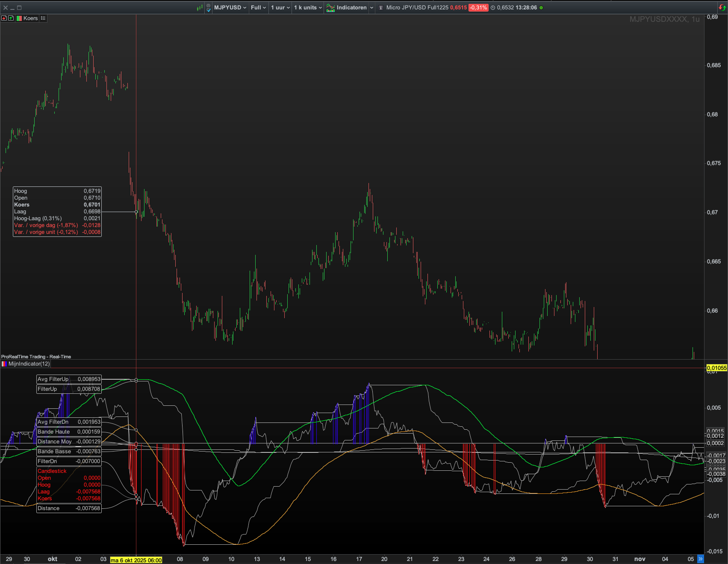Click the clock icon before 0,6532

coord(493,8)
